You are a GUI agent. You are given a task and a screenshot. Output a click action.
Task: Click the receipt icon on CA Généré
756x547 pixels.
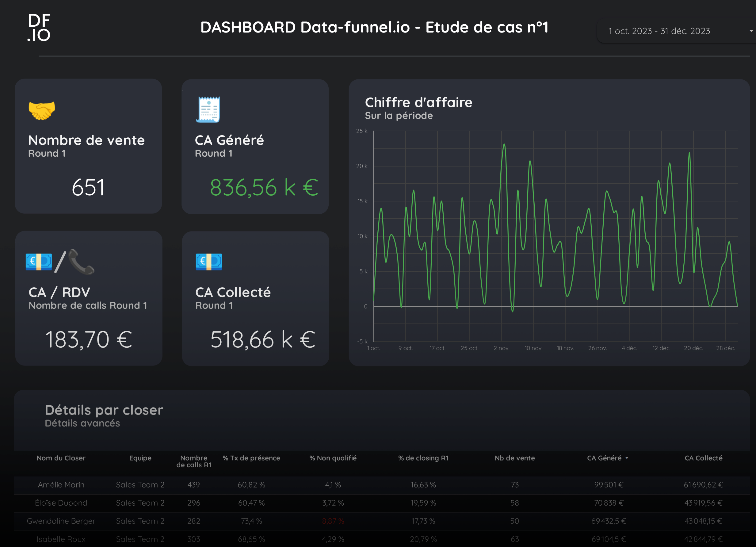tap(208, 110)
